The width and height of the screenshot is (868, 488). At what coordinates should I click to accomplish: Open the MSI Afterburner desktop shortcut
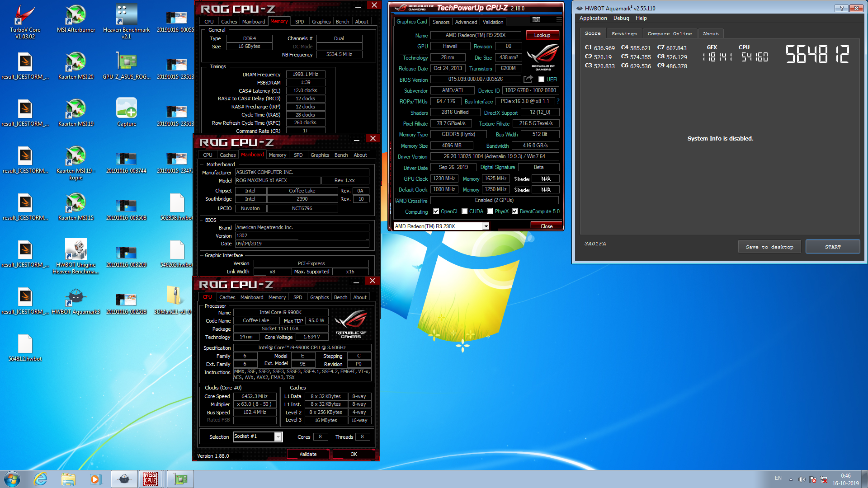76,19
